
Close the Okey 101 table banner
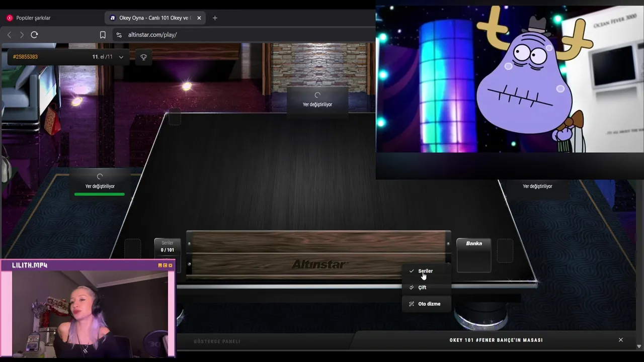pos(621,340)
